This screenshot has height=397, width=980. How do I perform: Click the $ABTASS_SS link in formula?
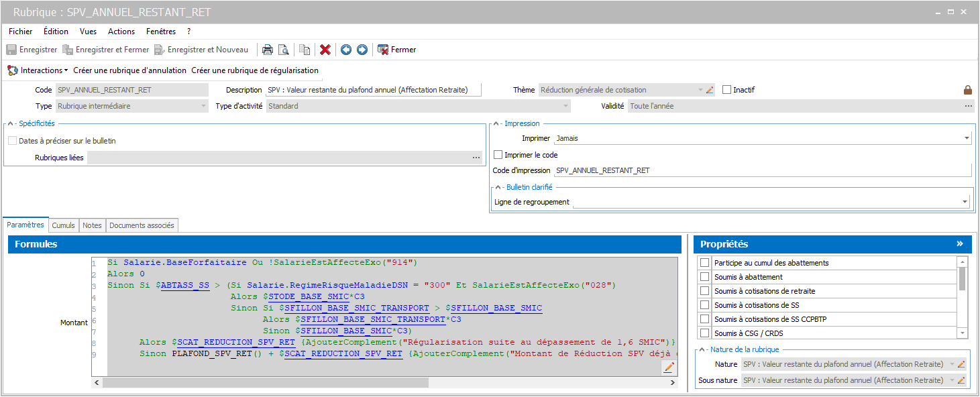185,285
